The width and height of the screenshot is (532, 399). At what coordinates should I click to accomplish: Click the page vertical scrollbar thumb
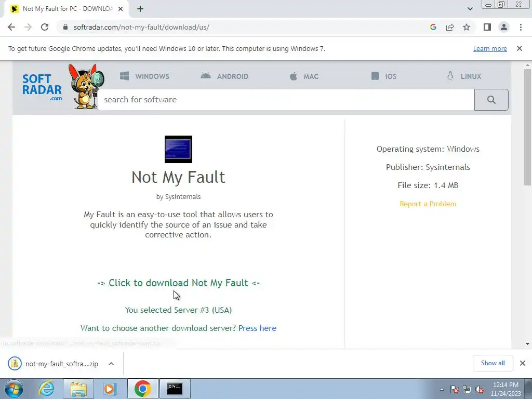click(527, 127)
